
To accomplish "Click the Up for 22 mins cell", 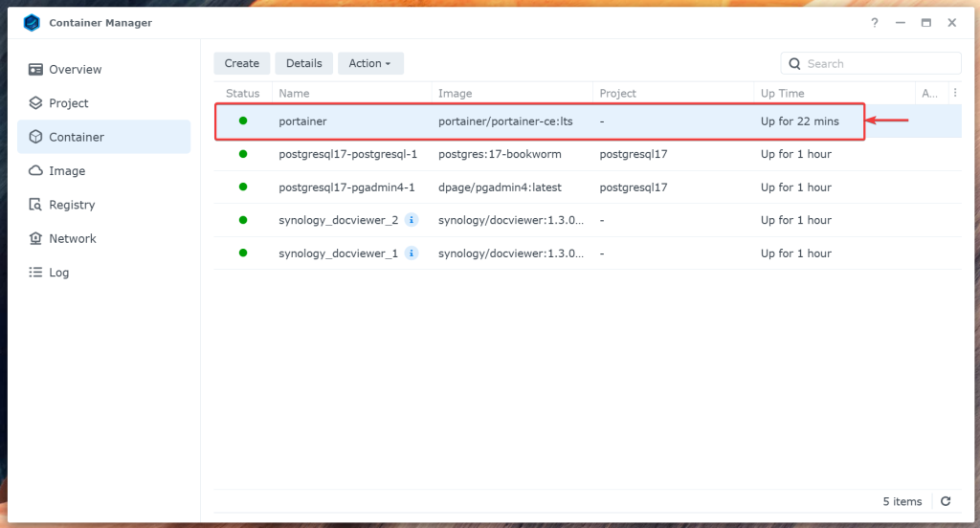I will pos(799,121).
